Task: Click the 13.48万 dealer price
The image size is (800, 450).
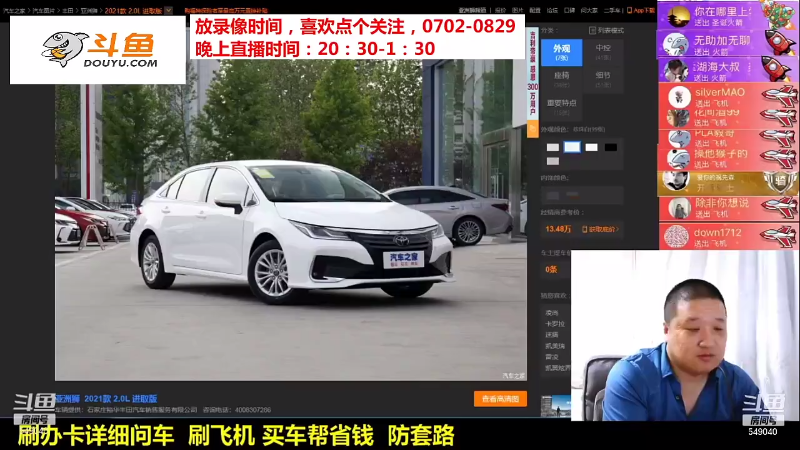Action: (558, 229)
